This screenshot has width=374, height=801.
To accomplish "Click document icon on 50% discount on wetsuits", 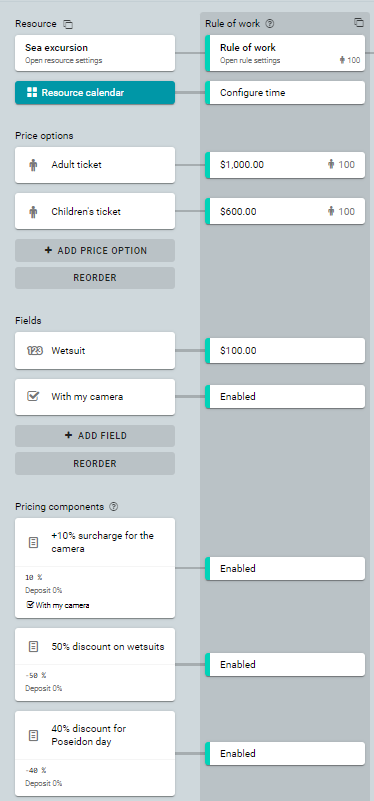I will tap(33, 647).
